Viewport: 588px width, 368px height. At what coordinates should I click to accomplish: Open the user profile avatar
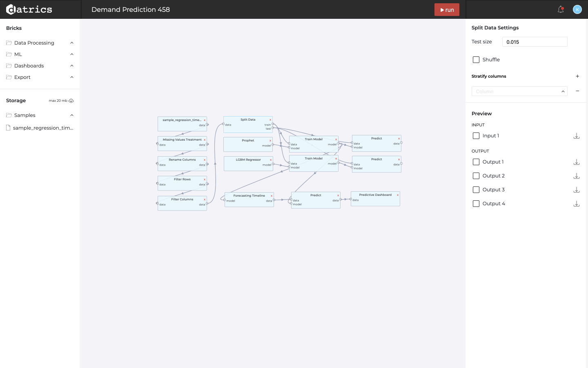577,9
